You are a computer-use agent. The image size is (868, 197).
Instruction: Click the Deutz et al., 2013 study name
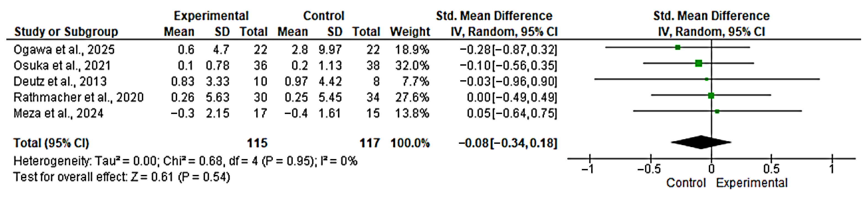pyautogui.click(x=60, y=81)
